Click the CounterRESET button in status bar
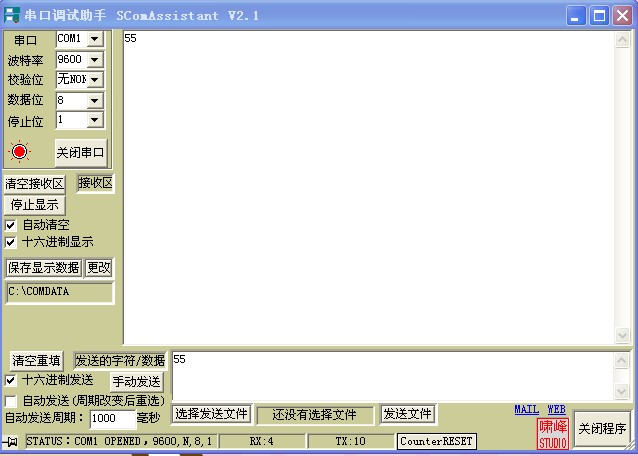This screenshot has width=638, height=456. point(436,441)
